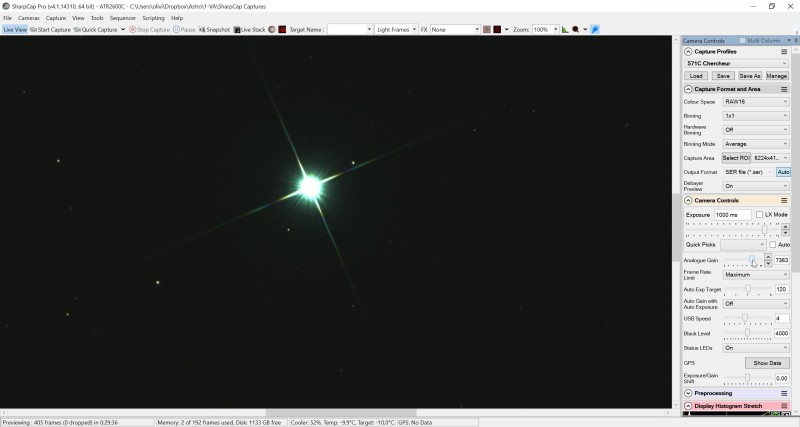The width and height of the screenshot is (800, 427).
Task: Collapse the Camera Controls section
Action: [x=688, y=200]
